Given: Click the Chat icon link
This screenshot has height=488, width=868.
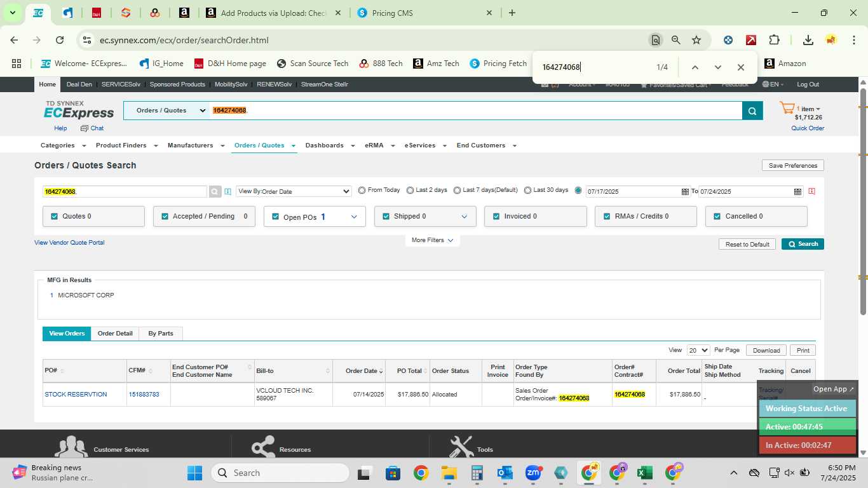Looking at the screenshot, I should (92, 128).
